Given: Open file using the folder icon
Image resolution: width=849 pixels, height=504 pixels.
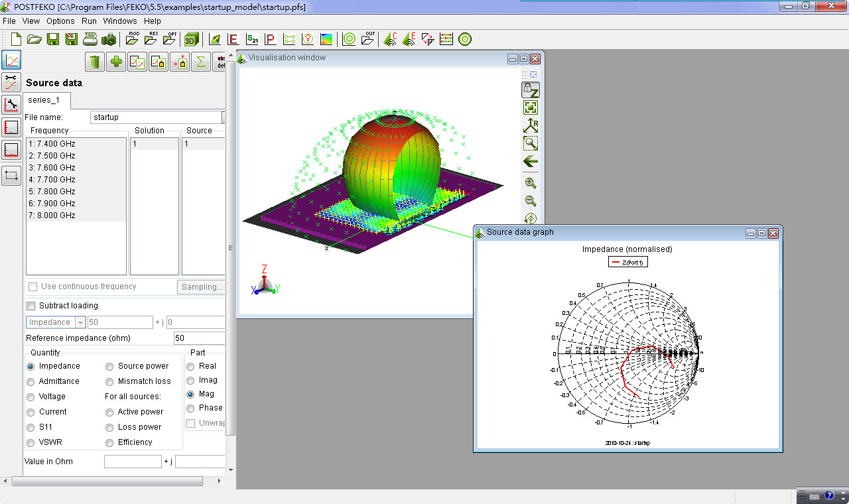Looking at the screenshot, I should click(x=34, y=39).
